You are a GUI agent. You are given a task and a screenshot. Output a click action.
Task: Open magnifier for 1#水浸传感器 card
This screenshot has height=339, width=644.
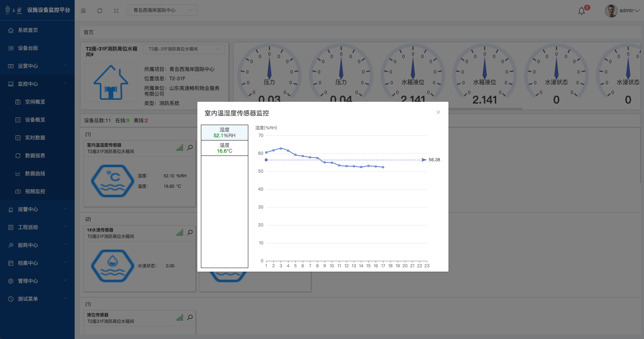tap(190, 232)
